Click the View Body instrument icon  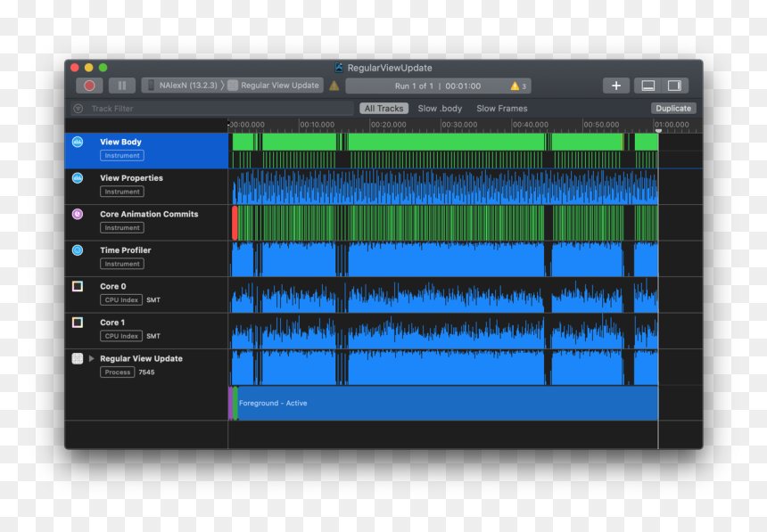click(x=78, y=142)
